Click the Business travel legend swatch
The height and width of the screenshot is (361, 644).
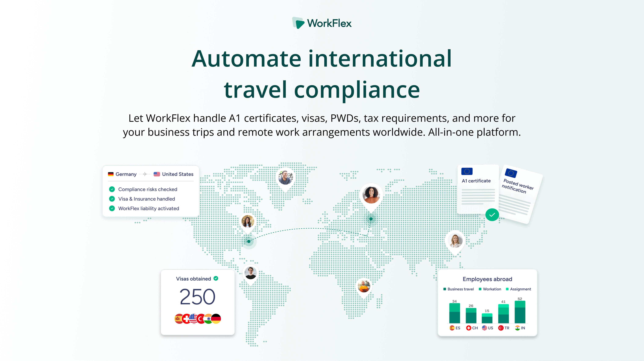(x=444, y=289)
